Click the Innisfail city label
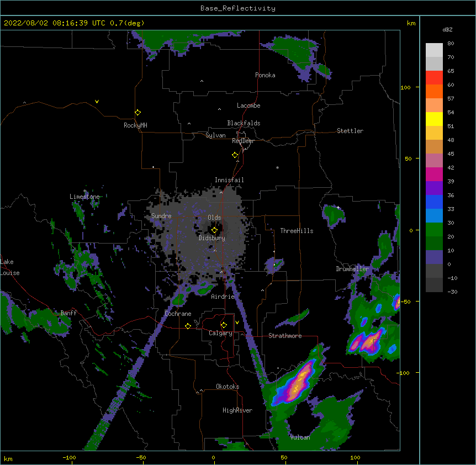Viewport: 476px width, 465px height. (229, 180)
